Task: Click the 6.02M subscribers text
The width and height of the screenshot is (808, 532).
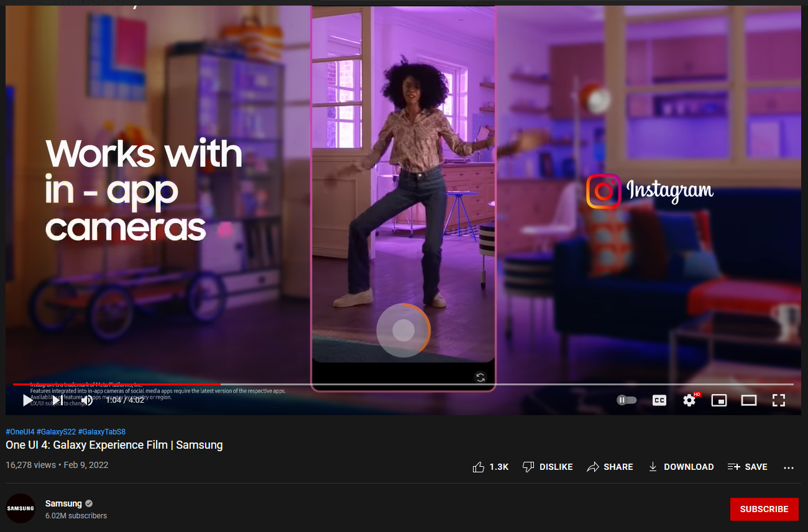Action: tap(76, 516)
